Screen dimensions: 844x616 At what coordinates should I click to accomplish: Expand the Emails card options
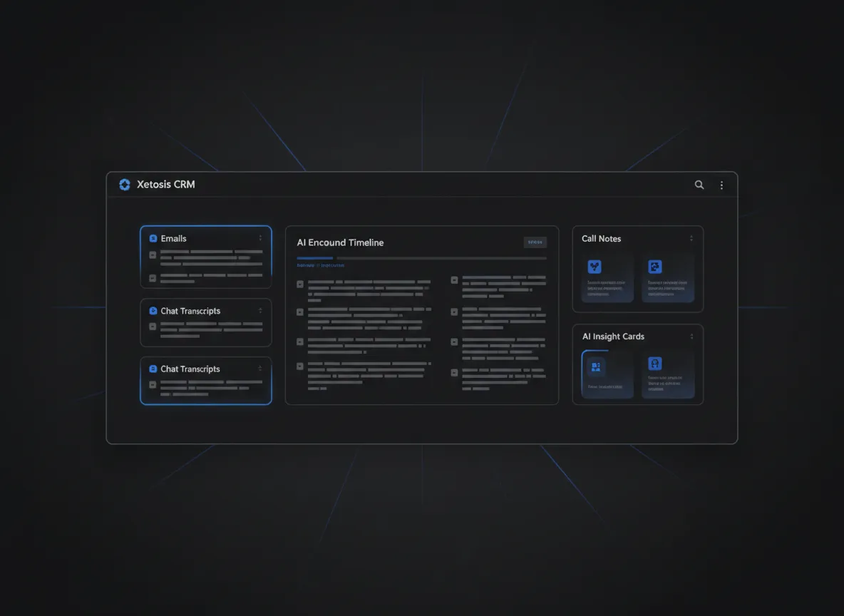[x=260, y=238]
